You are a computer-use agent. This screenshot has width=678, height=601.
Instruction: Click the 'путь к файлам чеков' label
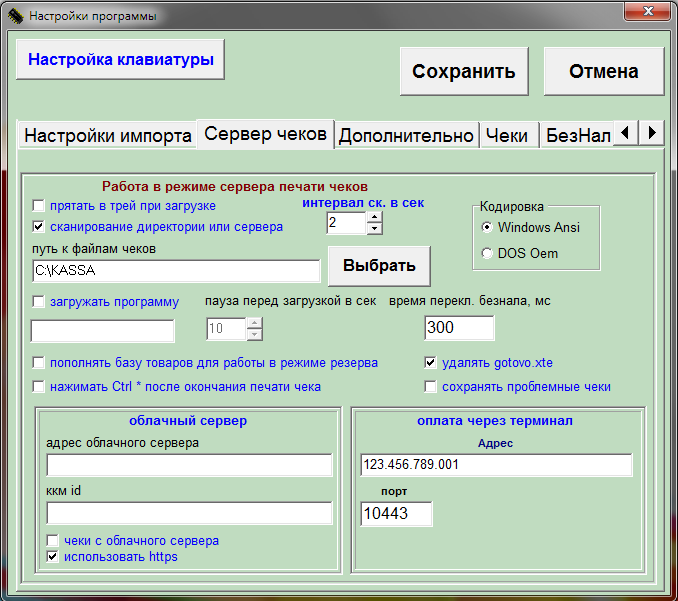94,249
